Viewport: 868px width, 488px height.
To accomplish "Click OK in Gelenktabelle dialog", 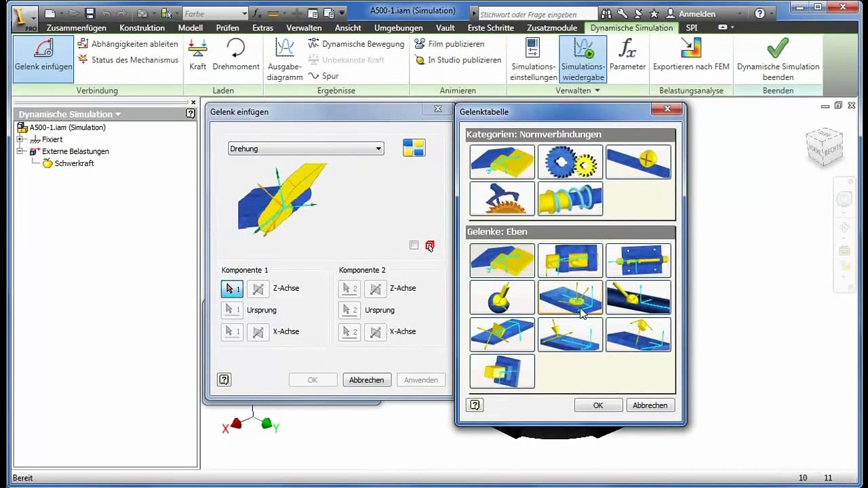I will pos(598,405).
